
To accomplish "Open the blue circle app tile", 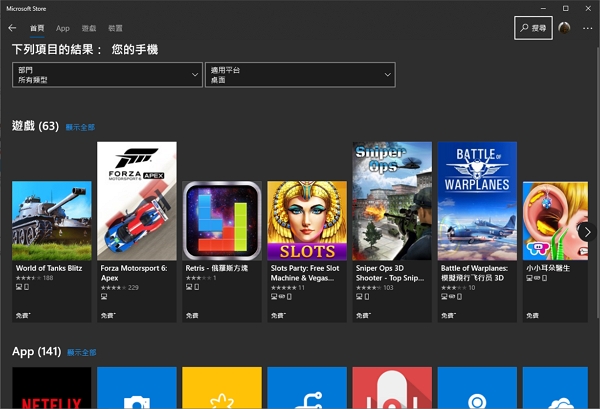I will point(477,388).
